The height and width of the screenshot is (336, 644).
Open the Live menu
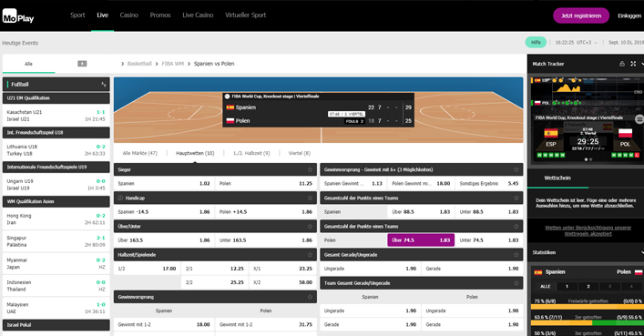(103, 15)
